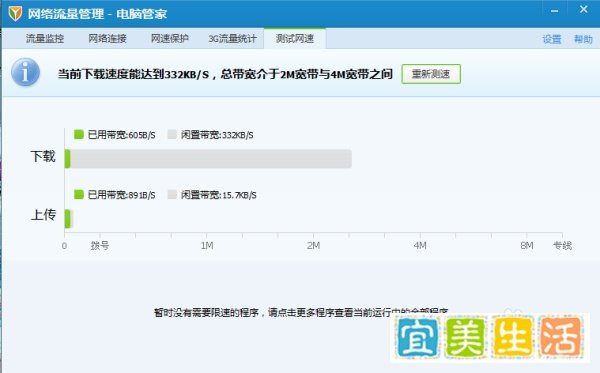The height and width of the screenshot is (373, 600).
Task: Select the 网速保护 tab
Action: pyautogui.click(x=170, y=39)
